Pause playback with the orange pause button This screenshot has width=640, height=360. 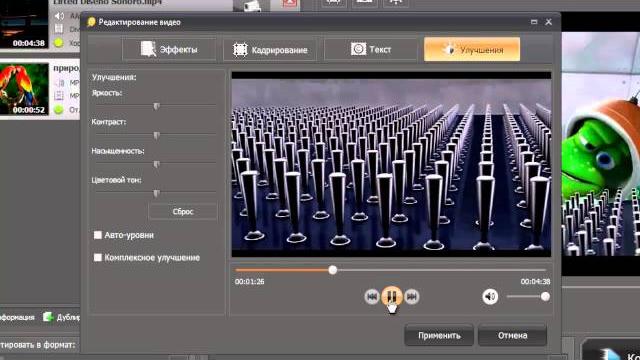[391, 296]
